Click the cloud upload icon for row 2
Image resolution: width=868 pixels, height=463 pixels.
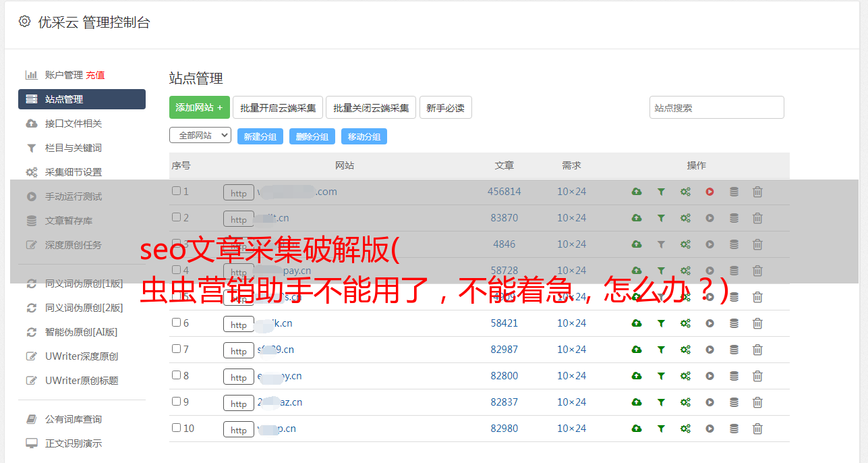click(637, 218)
